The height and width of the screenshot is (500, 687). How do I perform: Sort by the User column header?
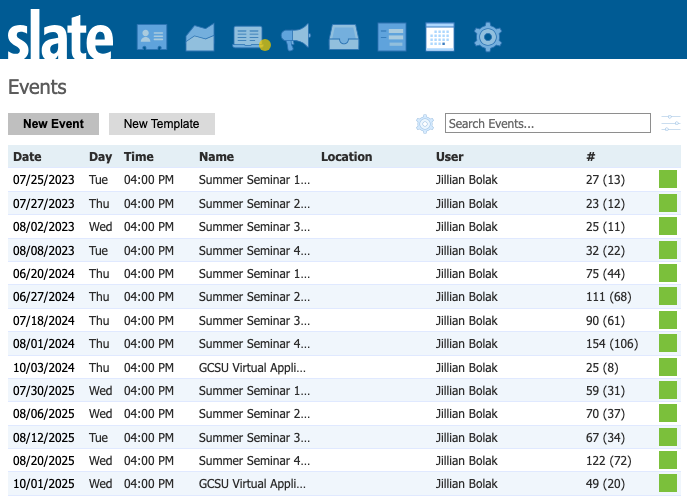coord(450,157)
